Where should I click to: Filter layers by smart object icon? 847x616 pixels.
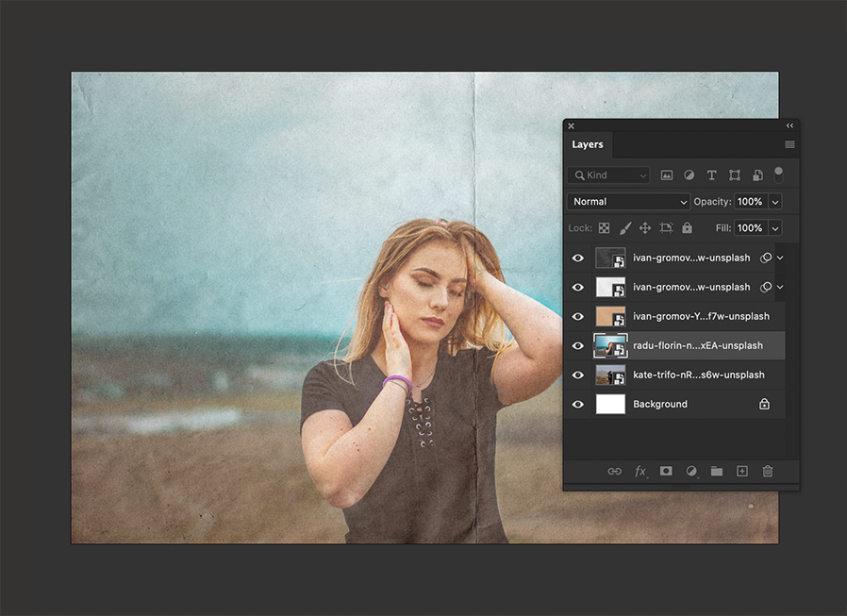(757, 175)
